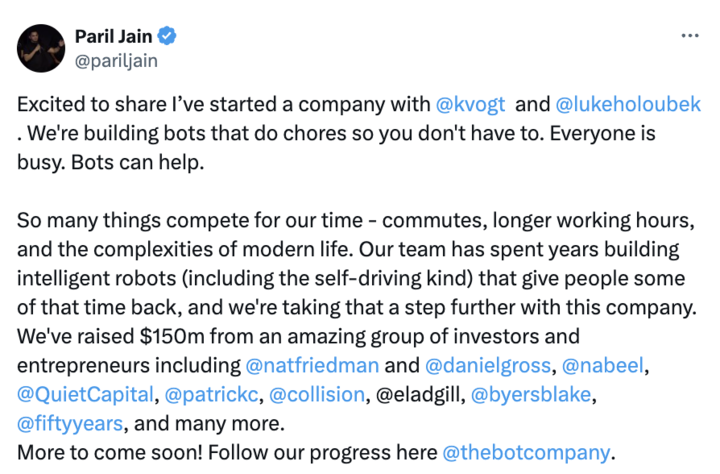Open the @pariljain handle
Viewport: 720px width, 474px height.
[x=116, y=61]
